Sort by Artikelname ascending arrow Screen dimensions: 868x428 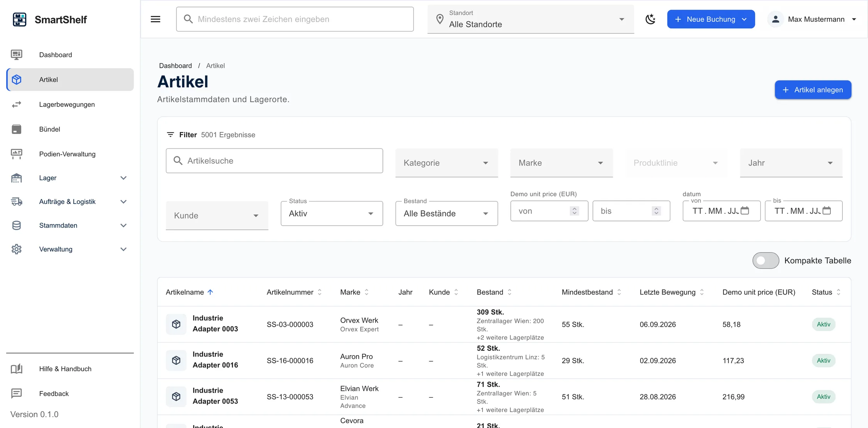pos(210,292)
